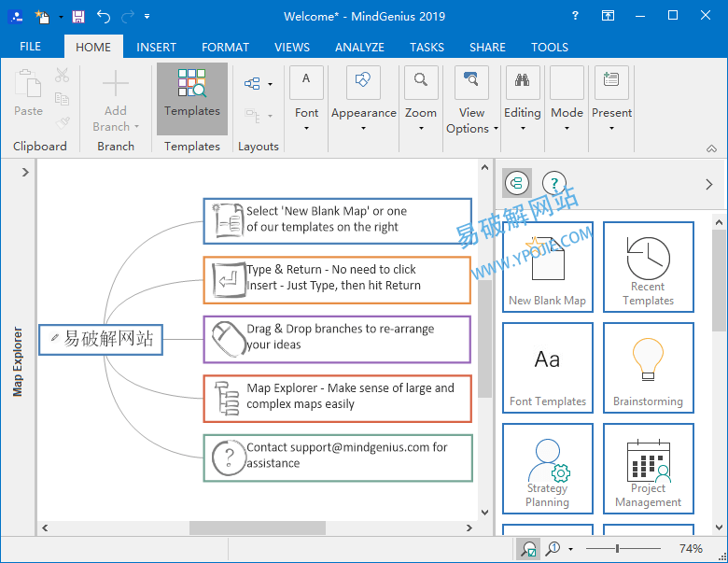728x563 pixels.
Task: Expand the Map Explorer side panel
Action: coord(25,172)
